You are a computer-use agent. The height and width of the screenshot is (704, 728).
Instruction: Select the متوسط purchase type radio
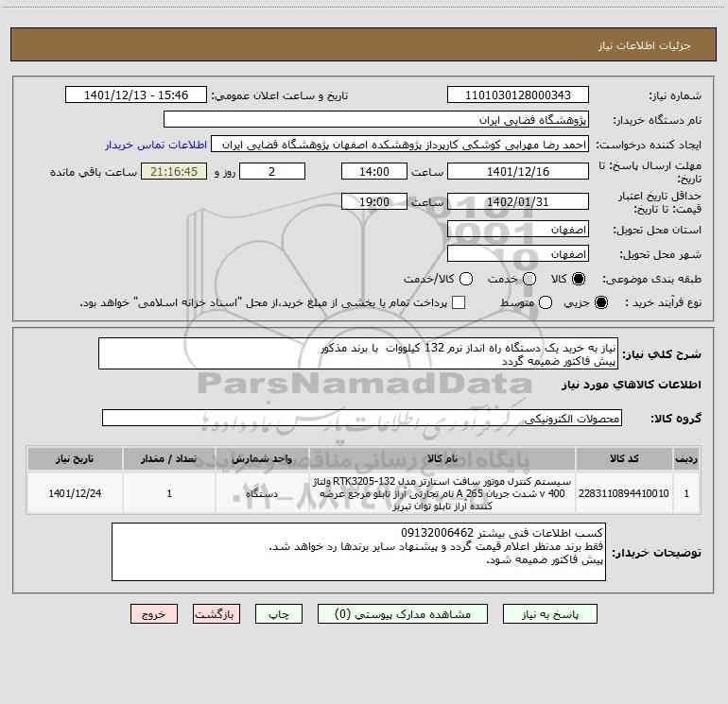tap(546, 302)
